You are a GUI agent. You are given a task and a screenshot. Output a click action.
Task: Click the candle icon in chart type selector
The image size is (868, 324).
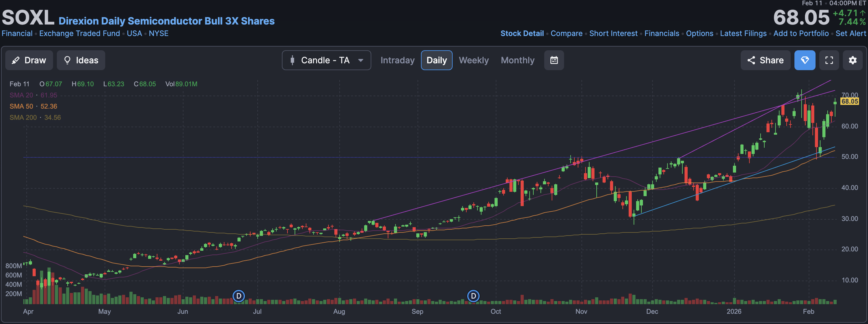pos(292,60)
